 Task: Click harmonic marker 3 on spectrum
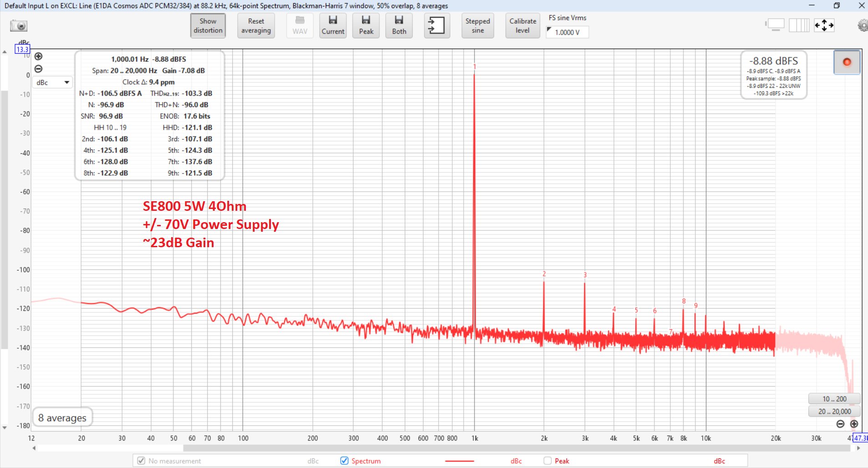coord(585,275)
